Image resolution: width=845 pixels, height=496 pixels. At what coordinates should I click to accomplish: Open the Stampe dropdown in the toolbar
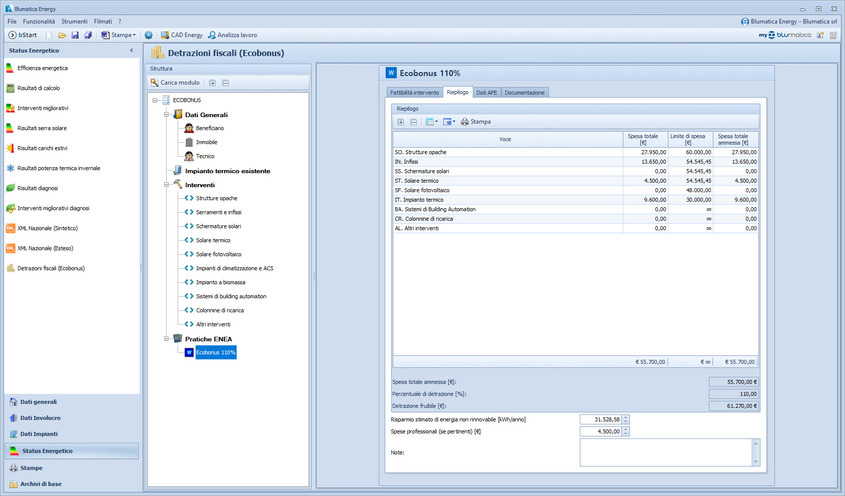pos(119,35)
